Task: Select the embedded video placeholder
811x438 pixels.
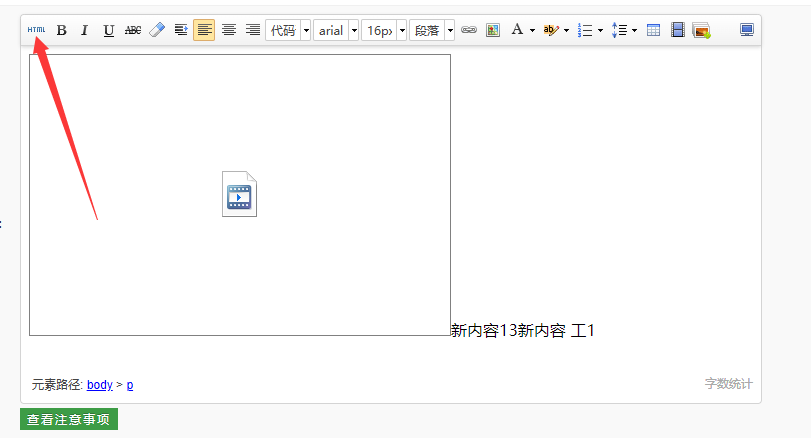Action: point(239,195)
